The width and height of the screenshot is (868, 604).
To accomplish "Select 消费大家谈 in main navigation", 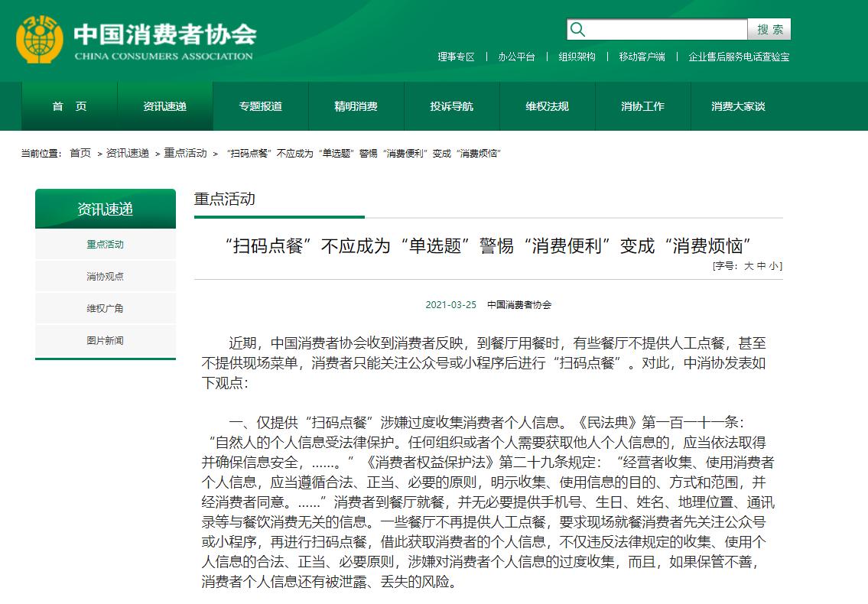I will click(739, 106).
